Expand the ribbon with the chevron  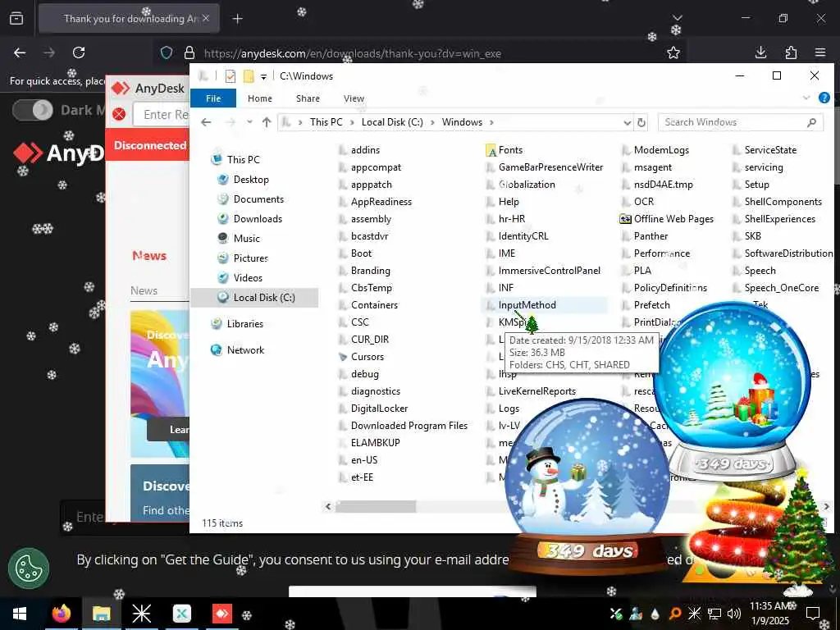coord(806,98)
